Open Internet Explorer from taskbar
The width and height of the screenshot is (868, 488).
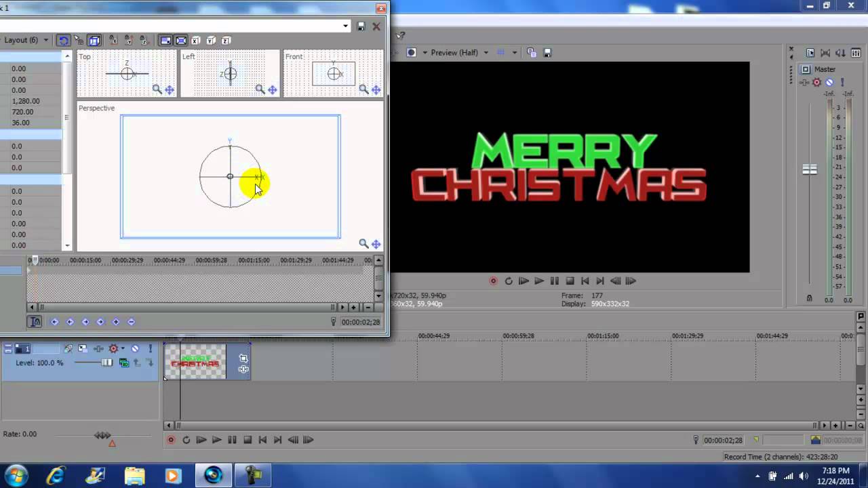[x=55, y=475]
